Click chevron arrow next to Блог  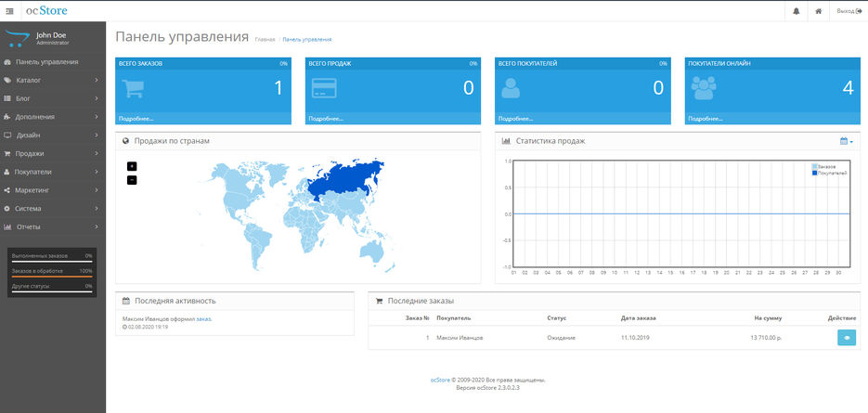(x=97, y=98)
